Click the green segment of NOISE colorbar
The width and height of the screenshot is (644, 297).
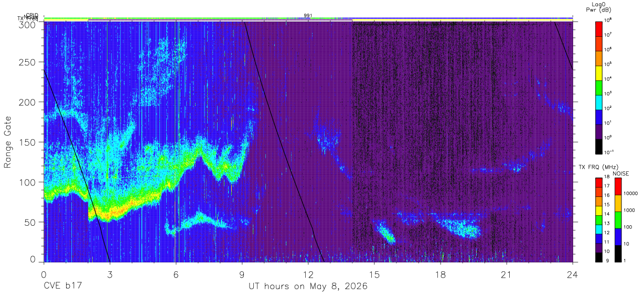618,220
